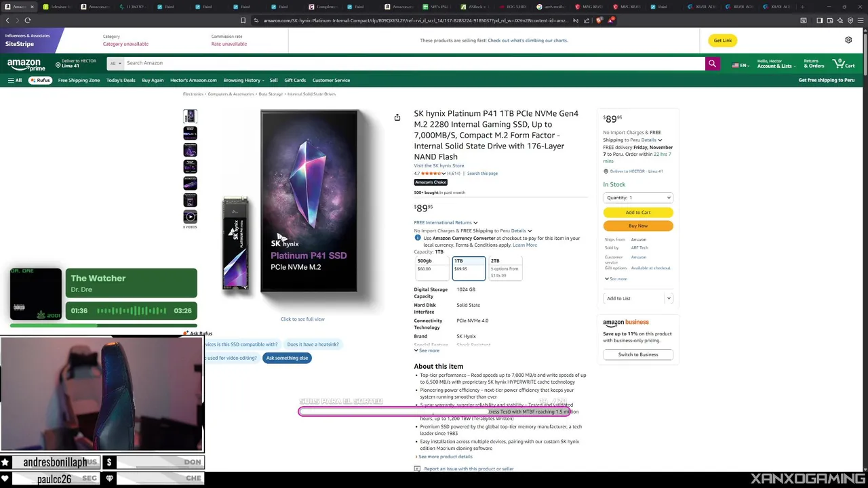Click in the Search Amazon field
The width and height of the screenshot is (868, 488).
coord(414,63)
